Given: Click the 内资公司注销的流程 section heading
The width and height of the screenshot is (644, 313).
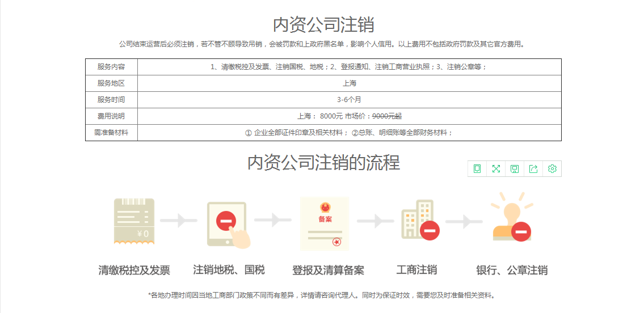Looking at the screenshot, I should [x=323, y=163].
